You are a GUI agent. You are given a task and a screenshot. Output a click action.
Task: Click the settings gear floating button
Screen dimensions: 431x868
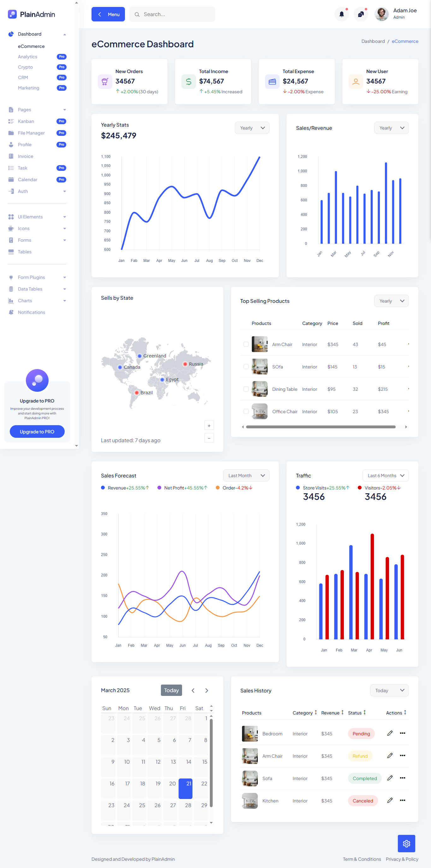pyautogui.click(x=406, y=843)
